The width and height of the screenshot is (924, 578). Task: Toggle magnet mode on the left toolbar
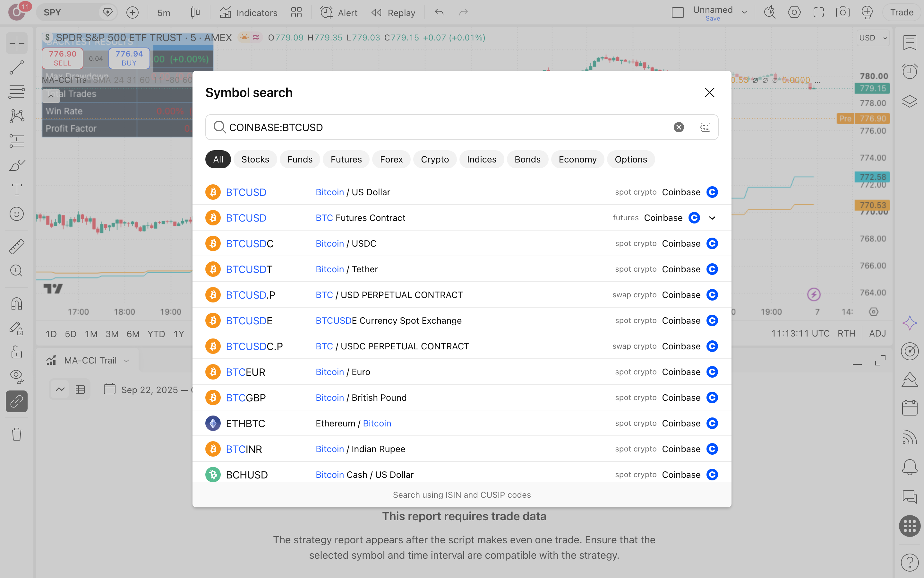(x=17, y=303)
